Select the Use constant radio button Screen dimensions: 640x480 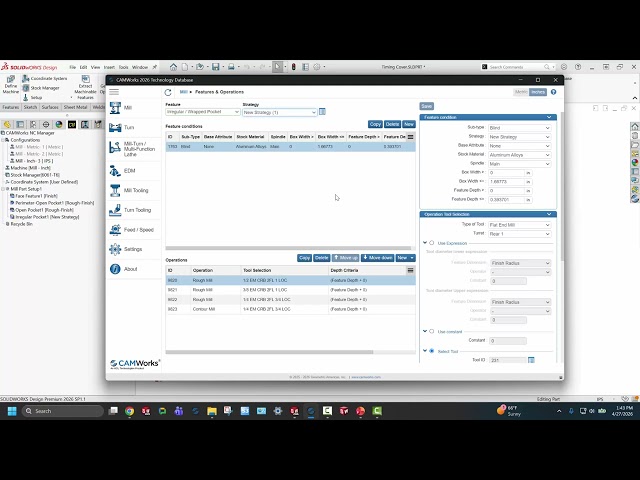click(x=431, y=331)
